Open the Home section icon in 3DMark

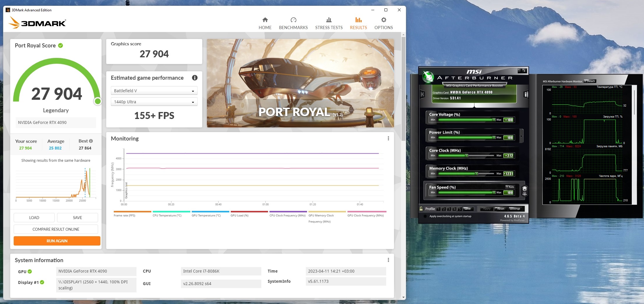point(265,20)
